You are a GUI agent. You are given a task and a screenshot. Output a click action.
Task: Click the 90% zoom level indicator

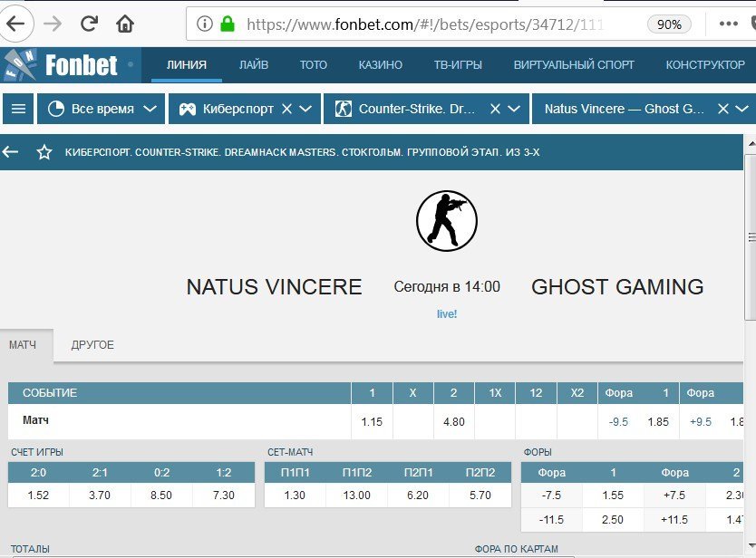(x=669, y=24)
